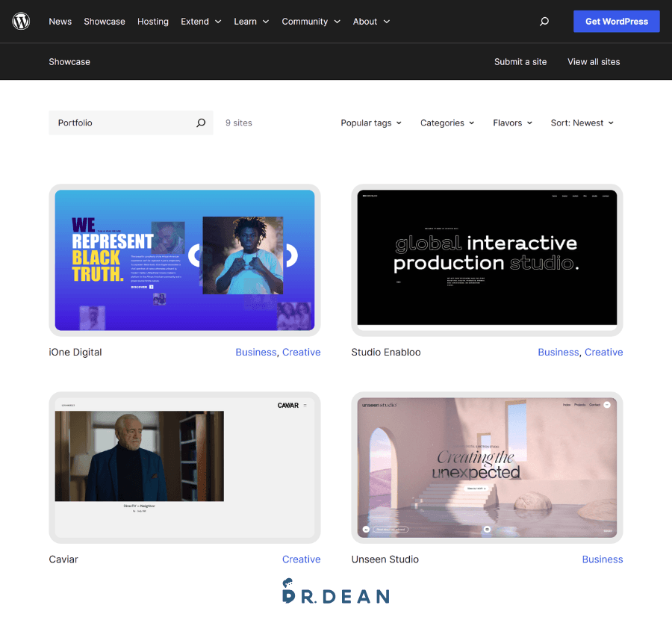Open the Hosting menu item
Viewport: 672px width, 620px height.
[153, 22]
